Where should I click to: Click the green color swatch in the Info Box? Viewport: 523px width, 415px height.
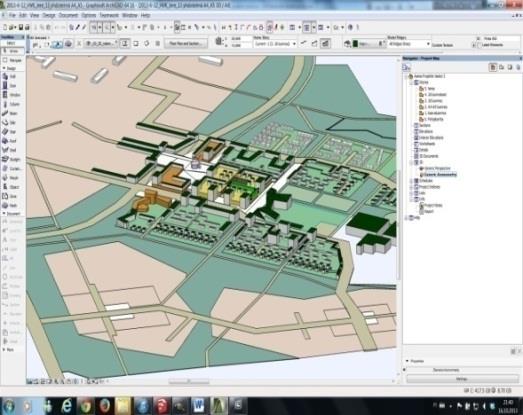pos(356,43)
